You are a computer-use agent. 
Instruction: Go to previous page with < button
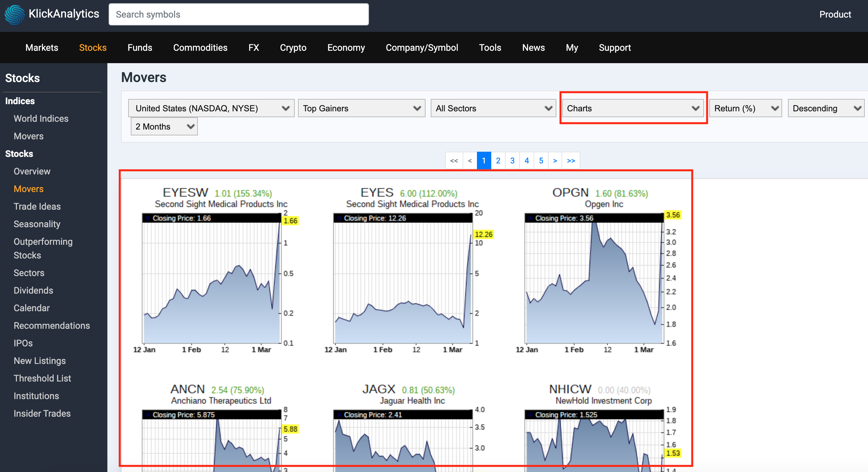coord(470,160)
